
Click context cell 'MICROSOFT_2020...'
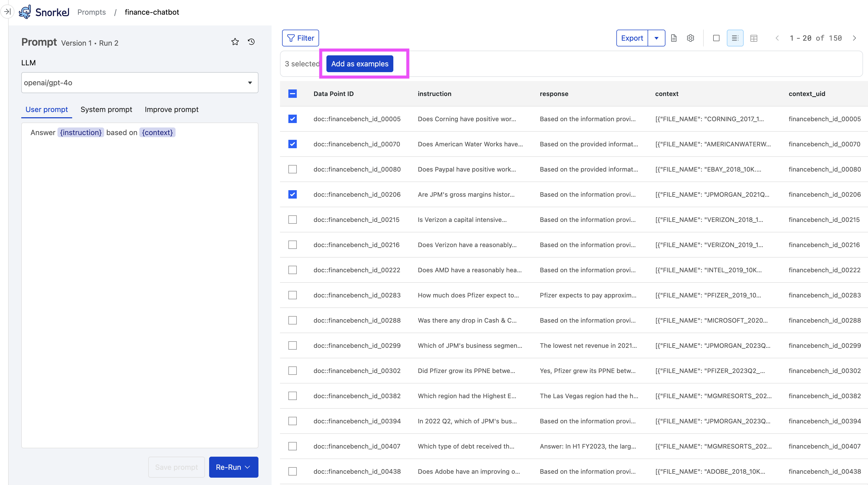click(x=711, y=320)
